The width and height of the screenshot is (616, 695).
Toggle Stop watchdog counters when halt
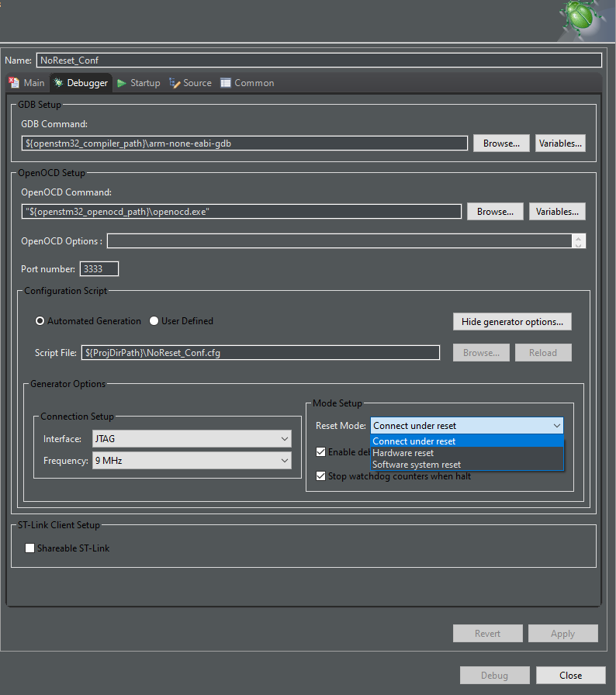(321, 476)
